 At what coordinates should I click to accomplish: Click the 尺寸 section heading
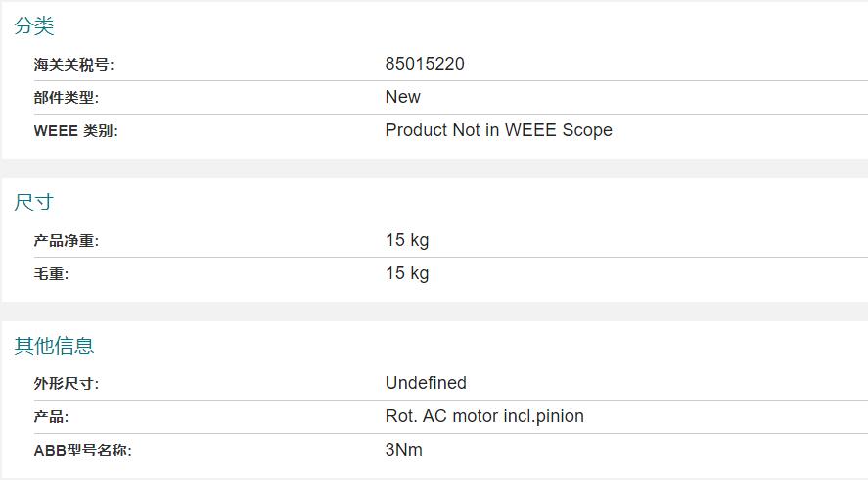tap(34, 203)
